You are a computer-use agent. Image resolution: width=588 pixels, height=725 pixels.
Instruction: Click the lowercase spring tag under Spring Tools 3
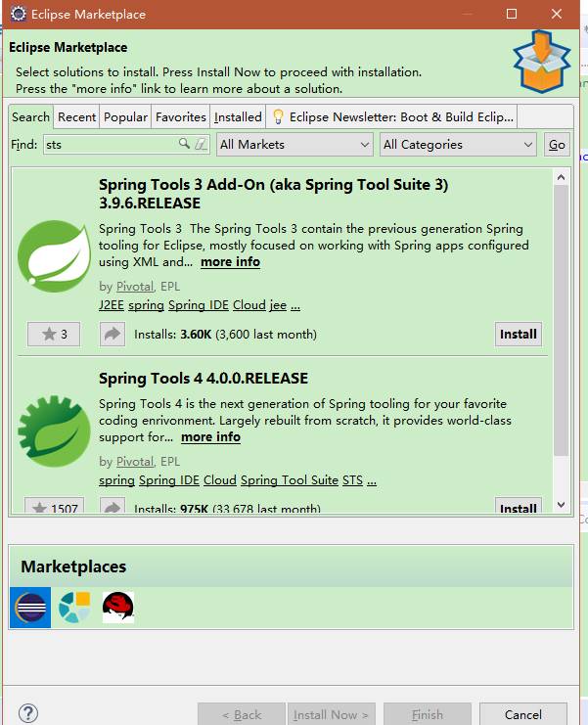(x=146, y=305)
